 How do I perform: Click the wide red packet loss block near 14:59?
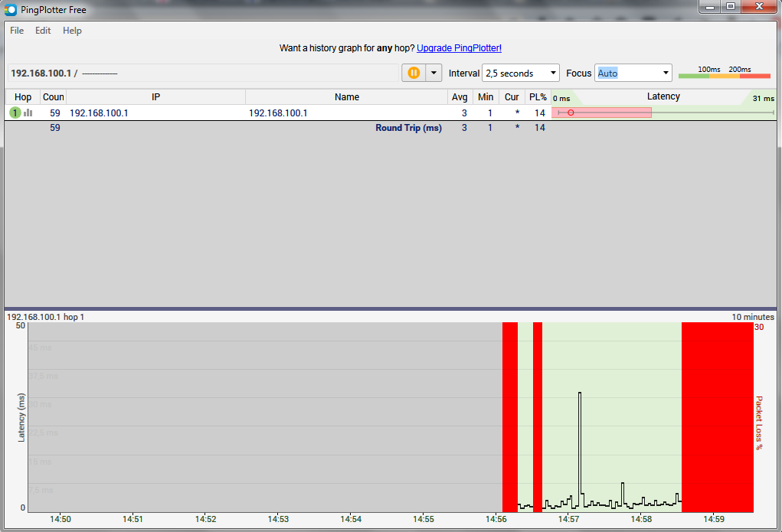coord(717,417)
